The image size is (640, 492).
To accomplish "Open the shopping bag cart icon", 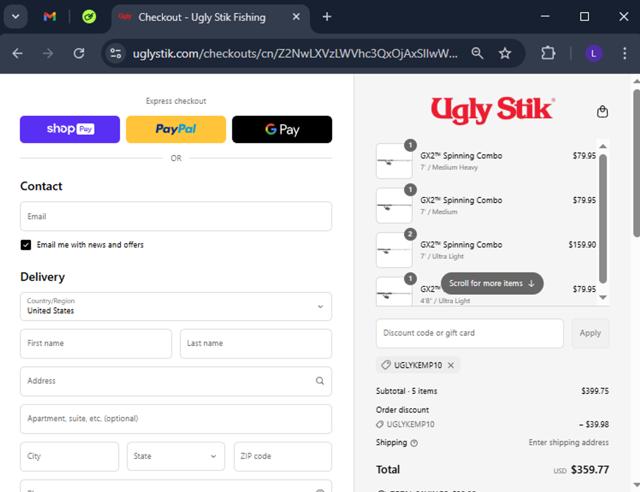I will tap(602, 111).
